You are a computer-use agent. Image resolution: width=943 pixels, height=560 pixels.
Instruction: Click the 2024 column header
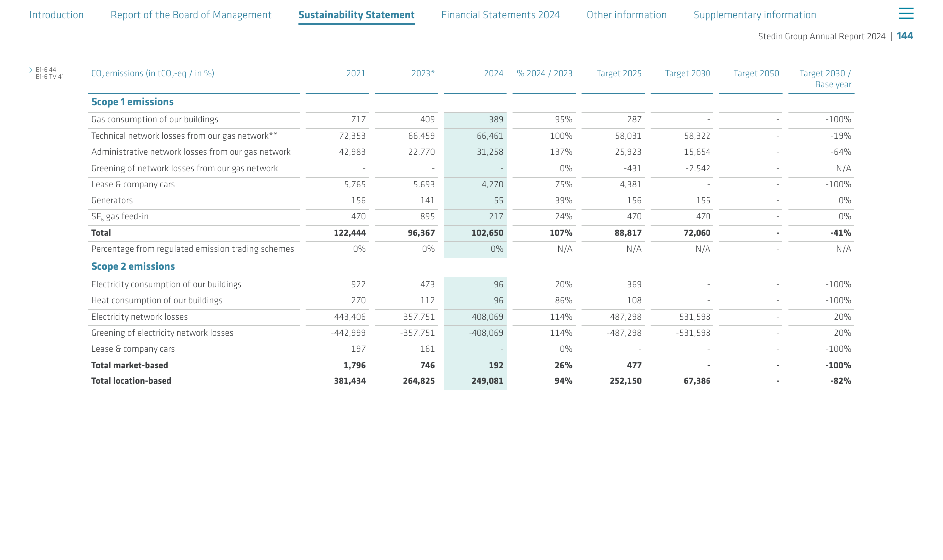(x=494, y=73)
